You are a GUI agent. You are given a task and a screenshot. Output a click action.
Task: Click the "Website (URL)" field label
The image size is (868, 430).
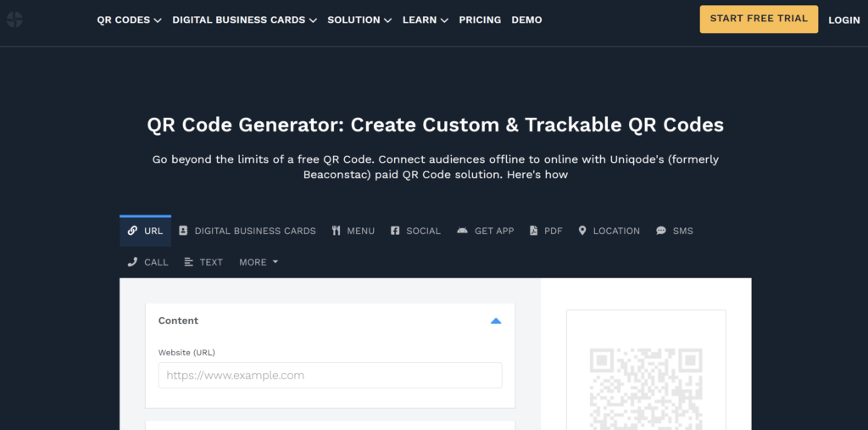tap(186, 353)
